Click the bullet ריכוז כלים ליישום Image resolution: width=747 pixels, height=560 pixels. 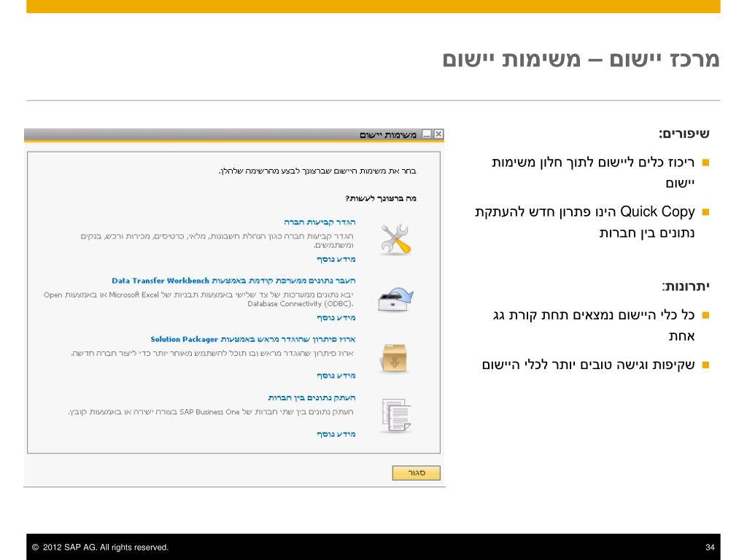tap(593, 172)
